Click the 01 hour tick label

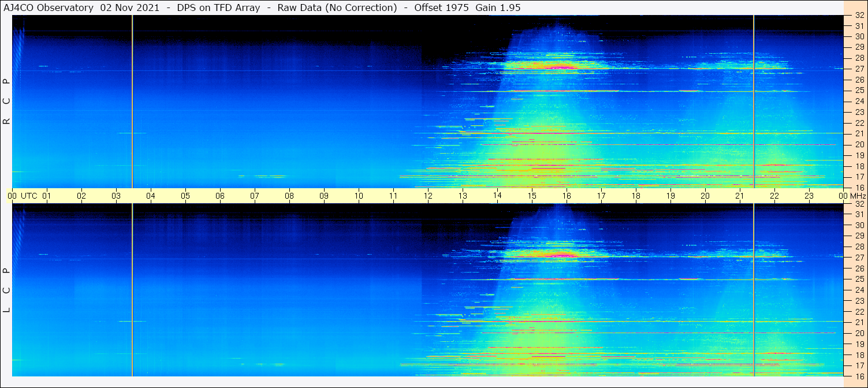click(x=47, y=196)
